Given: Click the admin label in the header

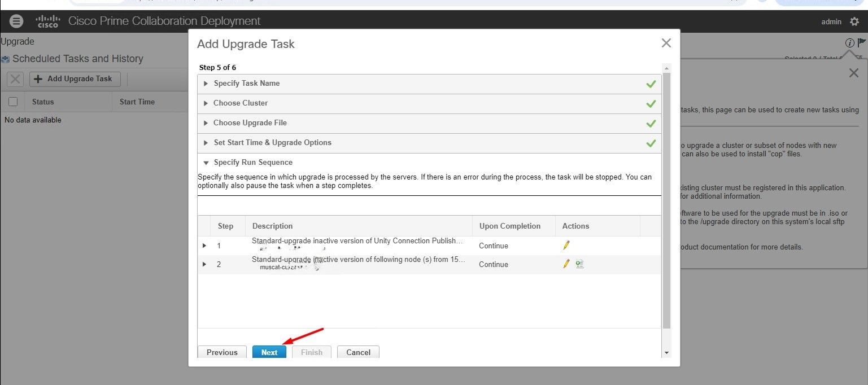Looking at the screenshot, I should [x=831, y=21].
